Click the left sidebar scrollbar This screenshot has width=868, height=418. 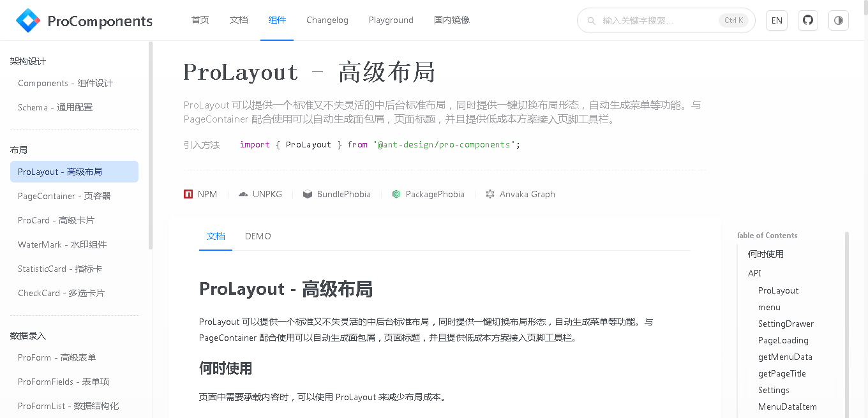151,146
